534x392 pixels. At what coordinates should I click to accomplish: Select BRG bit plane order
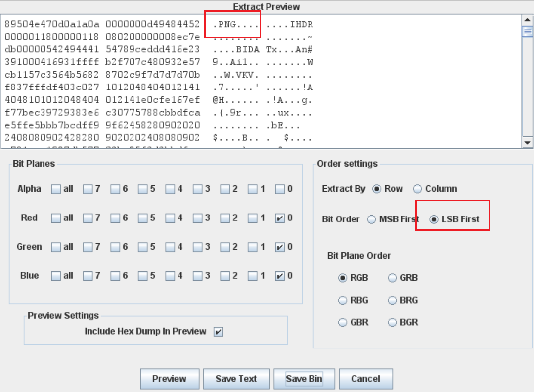(392, 301)
